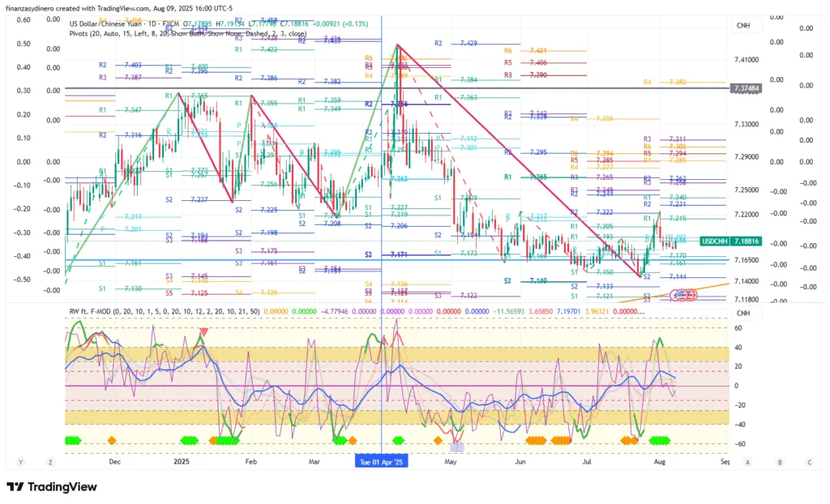The width and height of the screenshot is (830, 504).
Task: Click the 7.22000 price axis value
Action: tap(747, 215)
